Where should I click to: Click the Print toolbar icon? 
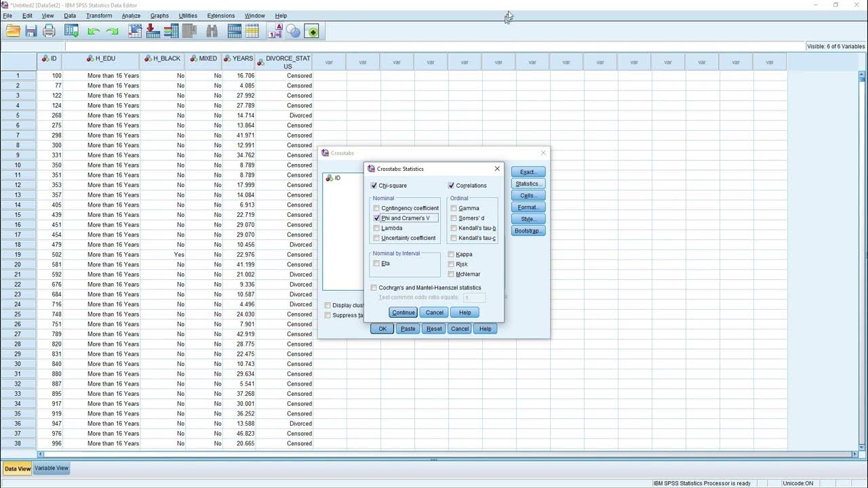point(49,30)
